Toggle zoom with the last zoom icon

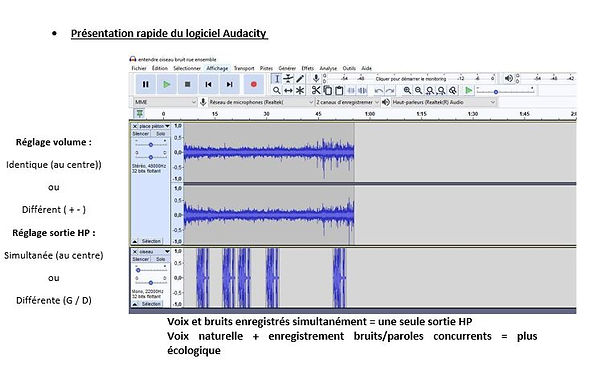[453, 90]
